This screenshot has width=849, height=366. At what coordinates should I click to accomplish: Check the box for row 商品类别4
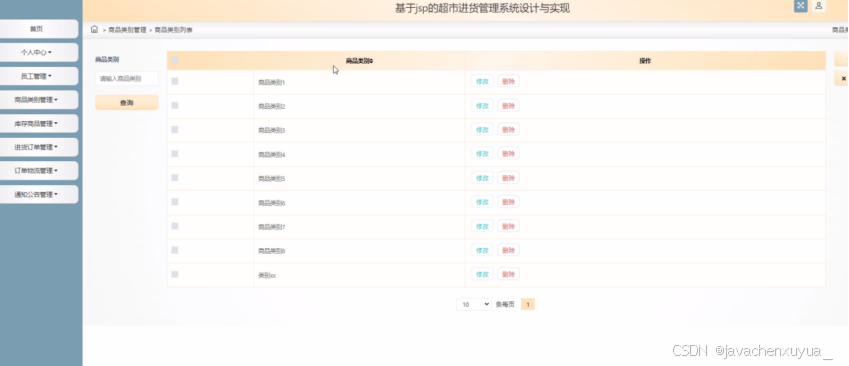(175, 154)
